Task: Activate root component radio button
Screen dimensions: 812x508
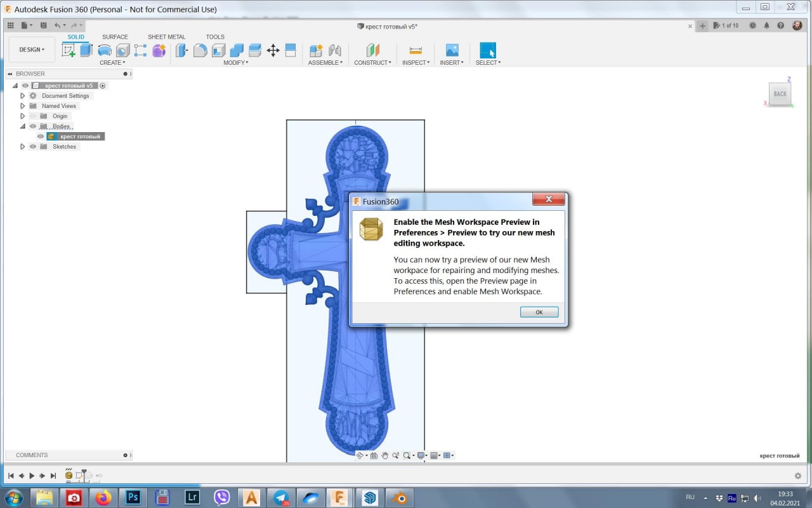Action: pos(103,86)
